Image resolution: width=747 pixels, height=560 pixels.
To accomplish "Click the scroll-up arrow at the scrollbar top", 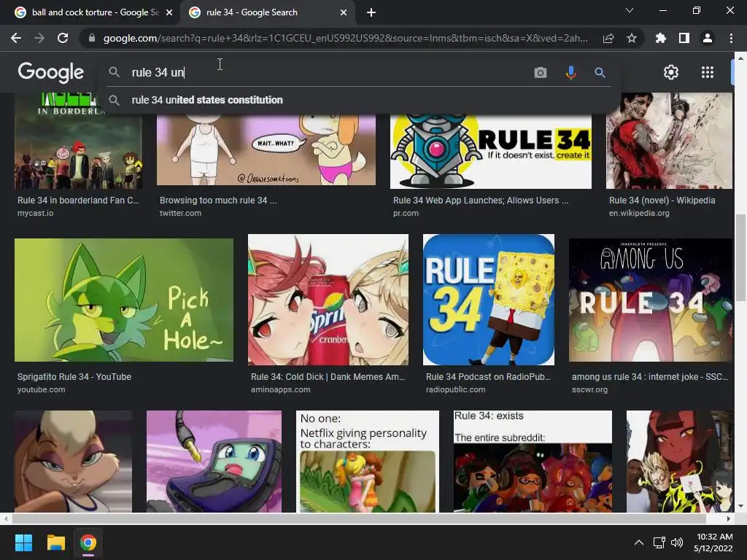I will click(740, 58).
